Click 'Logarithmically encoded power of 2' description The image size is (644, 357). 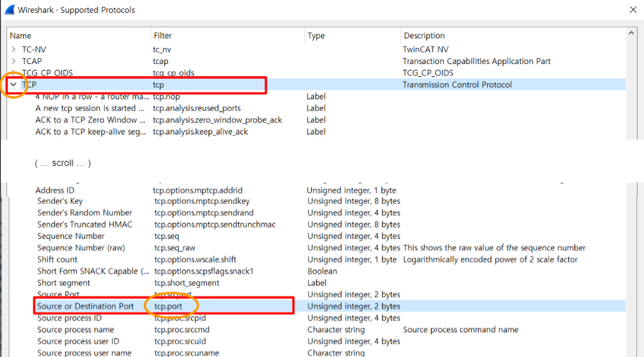tap(490, 260)
